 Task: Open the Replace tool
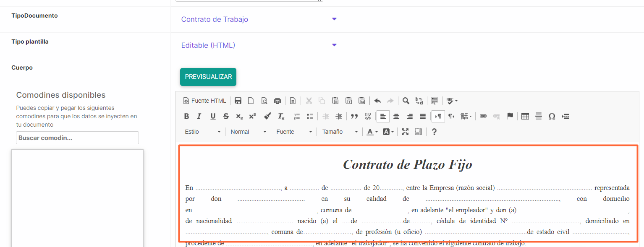(x=419, y=101)
